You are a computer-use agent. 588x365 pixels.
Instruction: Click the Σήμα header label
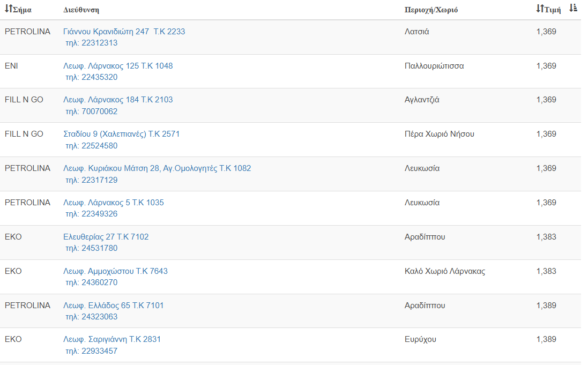pos(22,10)
